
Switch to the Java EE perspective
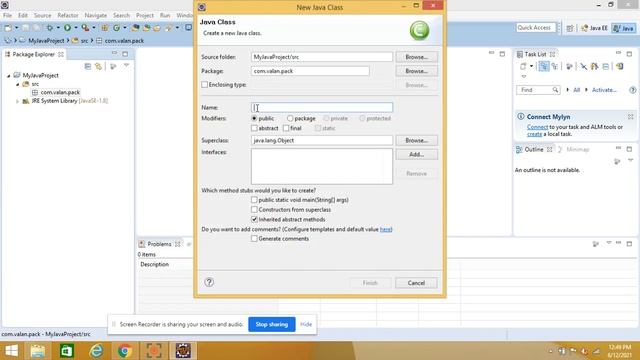tap(594, 28)
